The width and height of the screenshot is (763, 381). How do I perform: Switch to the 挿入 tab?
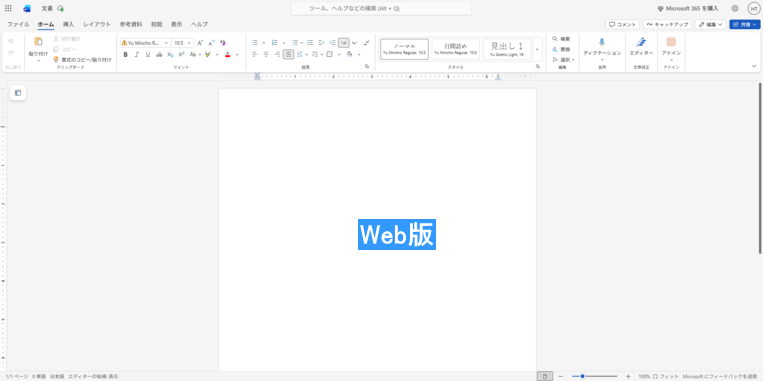coord(69,24)
